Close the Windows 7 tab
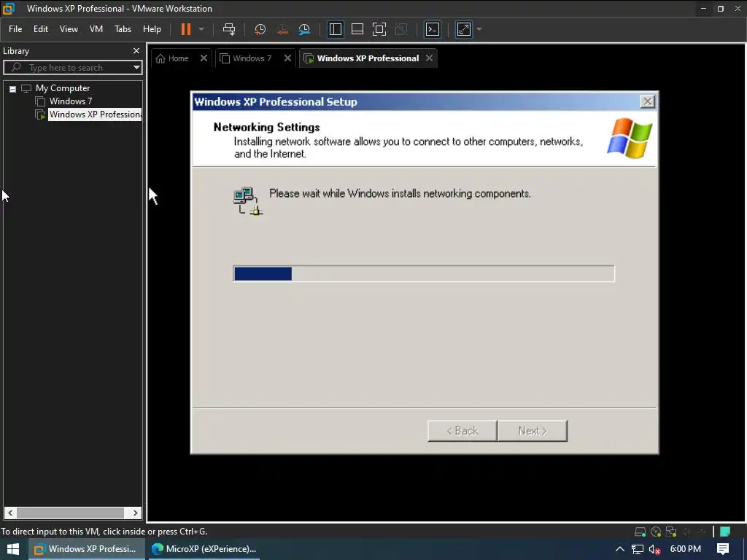Screen dimensions: 747x560 tap(287, 58)
